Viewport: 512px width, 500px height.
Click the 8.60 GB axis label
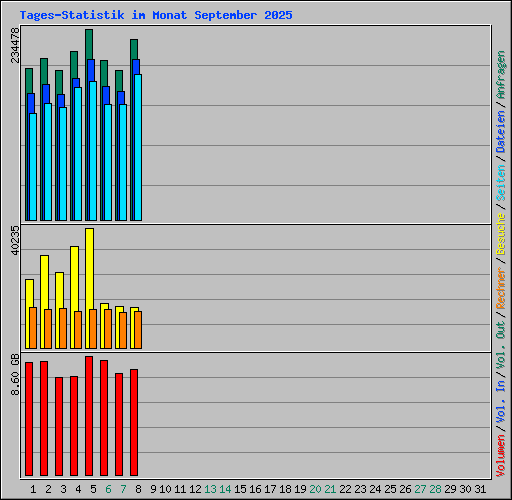(x=15, y=375)
